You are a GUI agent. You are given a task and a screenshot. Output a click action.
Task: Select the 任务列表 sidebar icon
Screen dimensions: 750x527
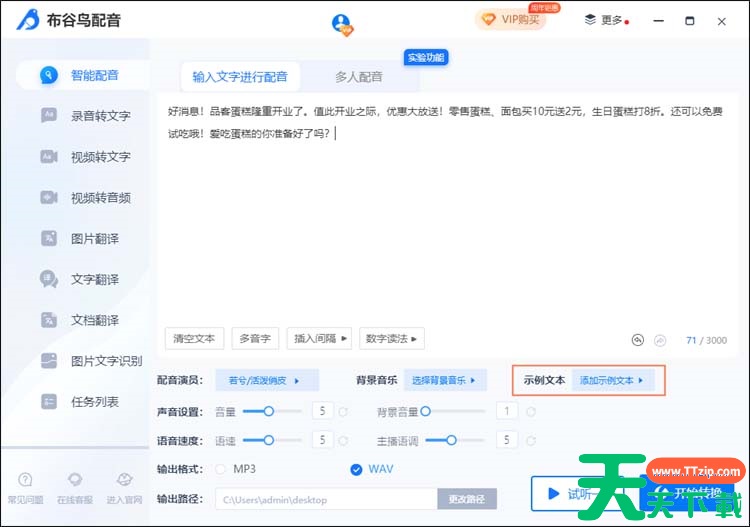tap(49, 402)
